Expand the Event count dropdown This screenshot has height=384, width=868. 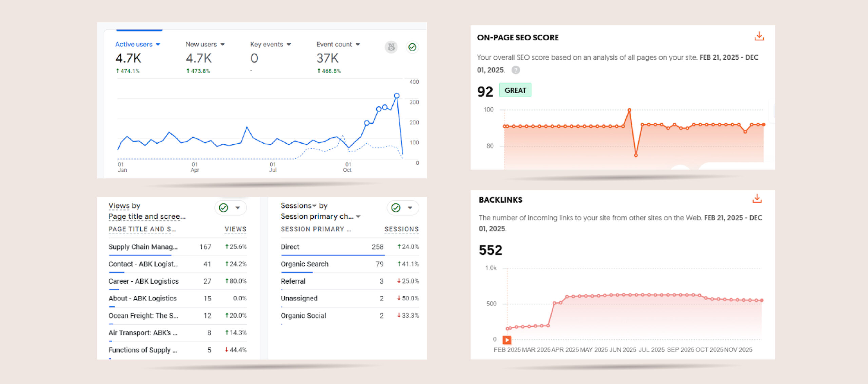pos(358,44)
